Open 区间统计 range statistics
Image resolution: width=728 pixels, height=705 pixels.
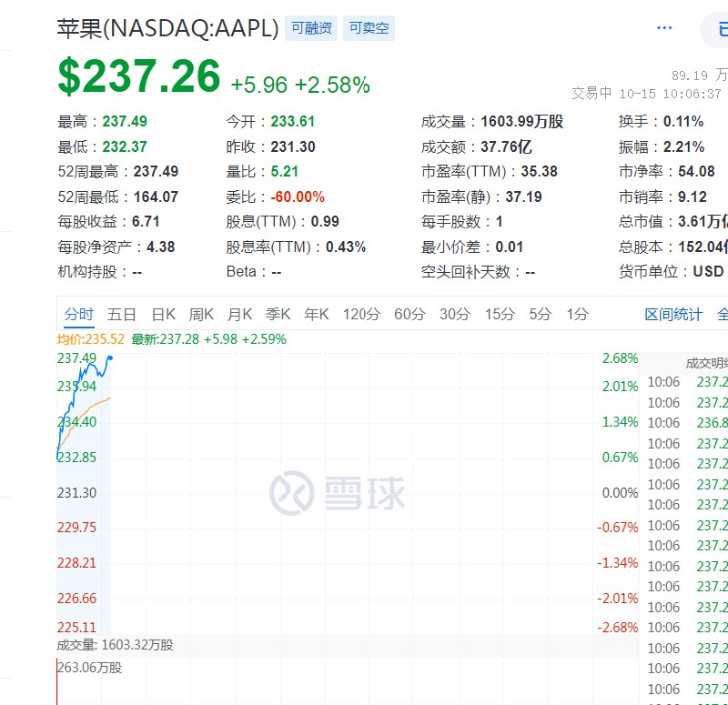673,315
